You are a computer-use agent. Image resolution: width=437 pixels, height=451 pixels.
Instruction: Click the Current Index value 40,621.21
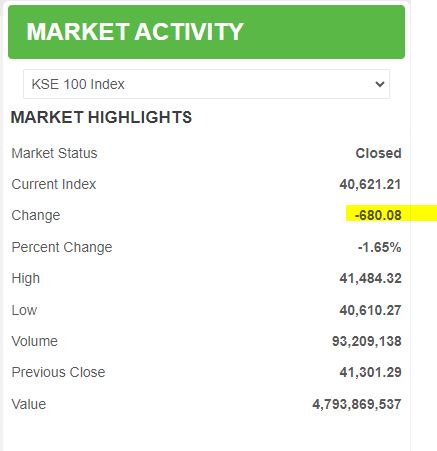(x=370, y=184)
